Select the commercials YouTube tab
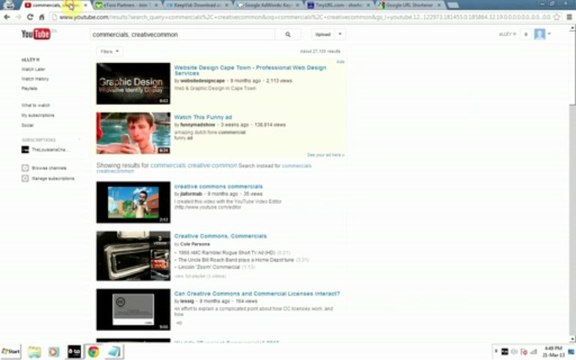This screenshot has height=360, width=576. 55,5
